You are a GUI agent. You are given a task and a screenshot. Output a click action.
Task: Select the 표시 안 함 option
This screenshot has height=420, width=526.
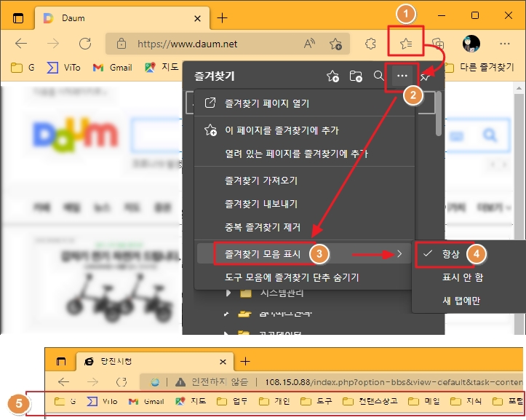pyautogui.click(x=469, y=277)
